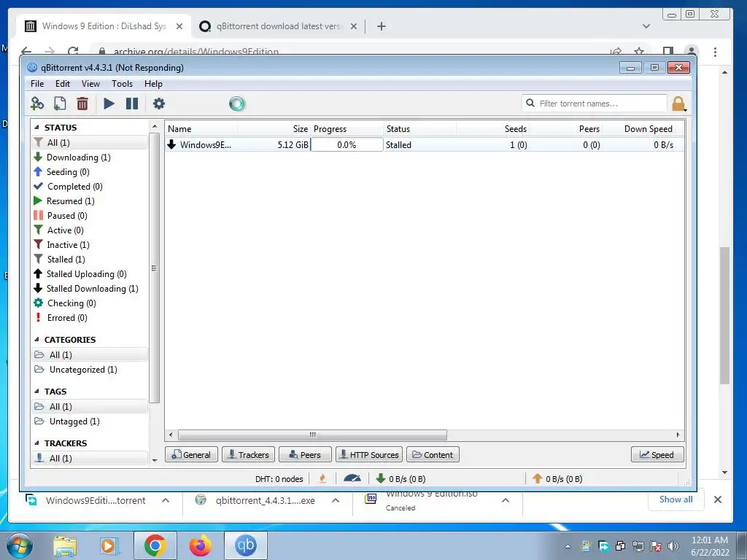Click Show all downloads in Chrome
Image resolution: width=747 pixels, height=560 pixels.
(676, 499)
